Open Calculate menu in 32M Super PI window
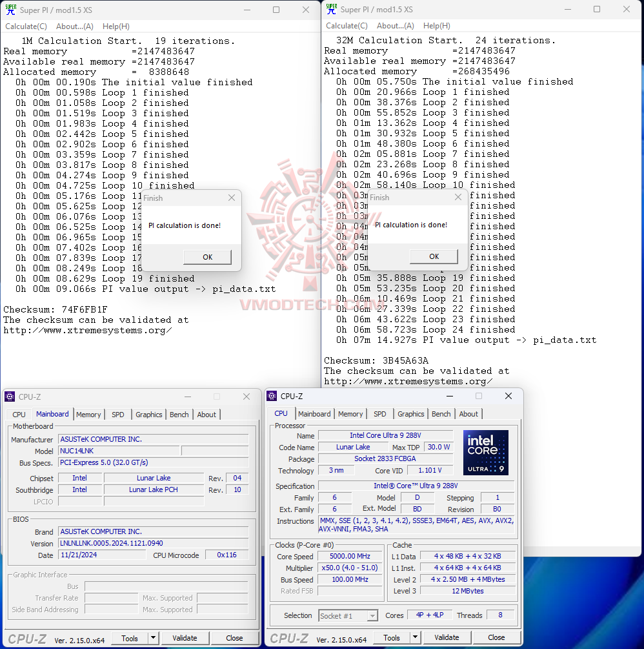 pos(347,26)
